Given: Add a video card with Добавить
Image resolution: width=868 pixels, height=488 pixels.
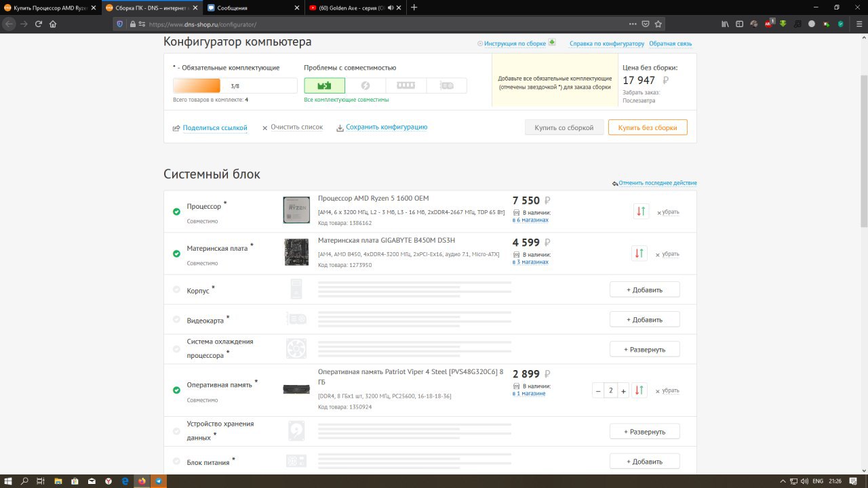Looking at the screenshot, I should (644, 319).
